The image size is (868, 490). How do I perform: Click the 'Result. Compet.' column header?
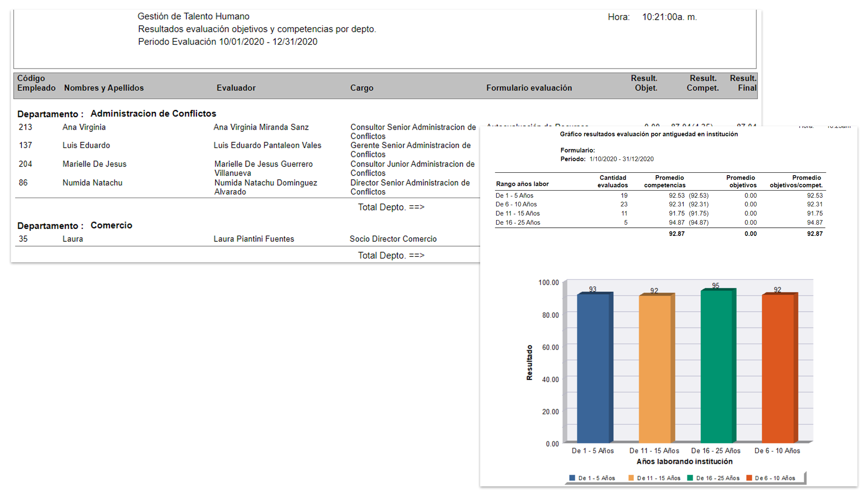coord(702,83)
